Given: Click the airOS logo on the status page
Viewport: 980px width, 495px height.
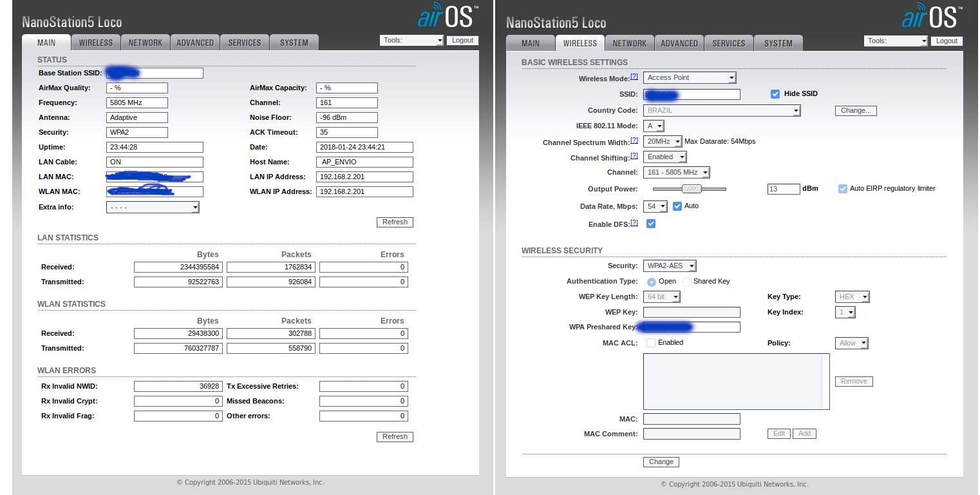Looking at the screenshot, I should [x=448, y=15].
